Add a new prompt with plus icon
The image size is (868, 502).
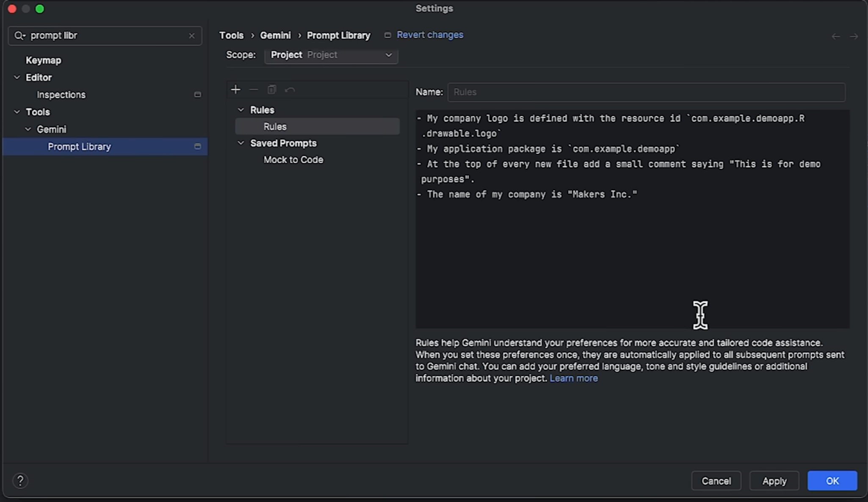[x=235, y=89]
